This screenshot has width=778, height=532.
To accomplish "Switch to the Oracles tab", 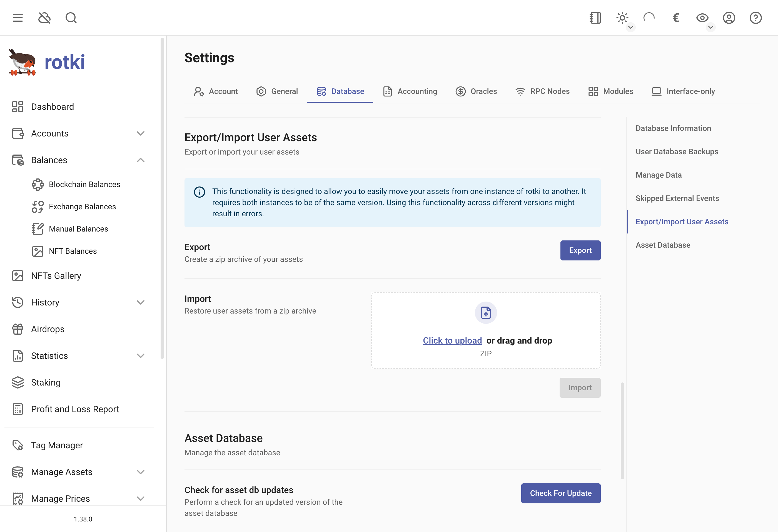I will tap(476, 91).
